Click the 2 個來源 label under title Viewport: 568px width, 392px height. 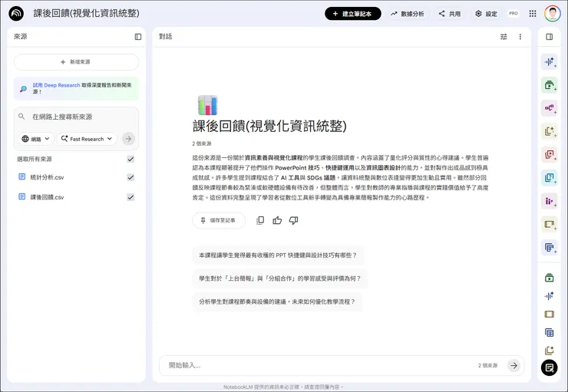click(x=202, y=143)
